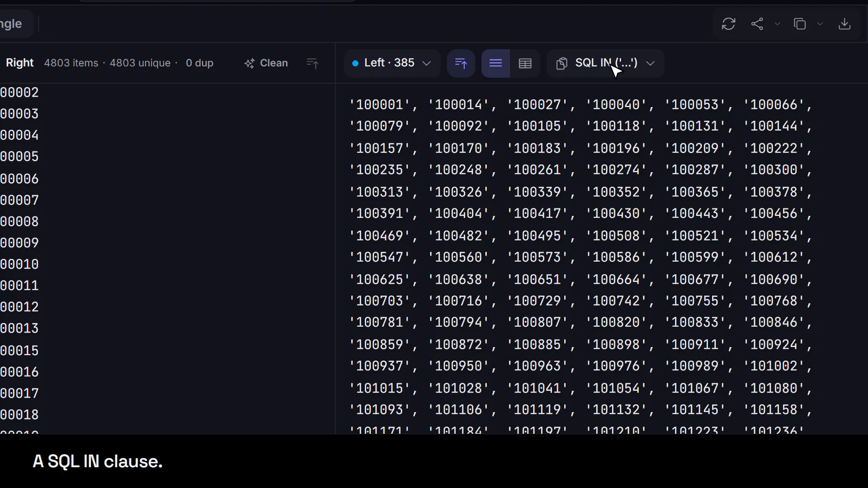Open the SQL IN format dropdown
The image size is (868, 488).
[606, 63]
